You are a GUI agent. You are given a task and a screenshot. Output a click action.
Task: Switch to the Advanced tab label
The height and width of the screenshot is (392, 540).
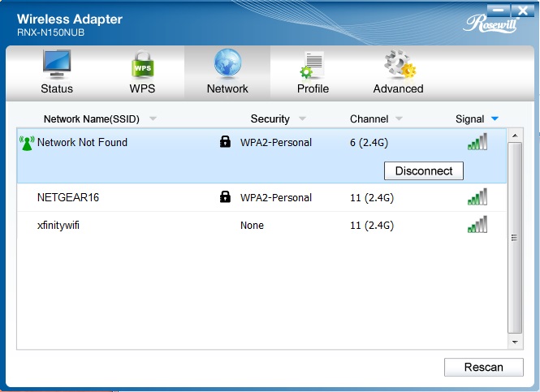[398, 88]
